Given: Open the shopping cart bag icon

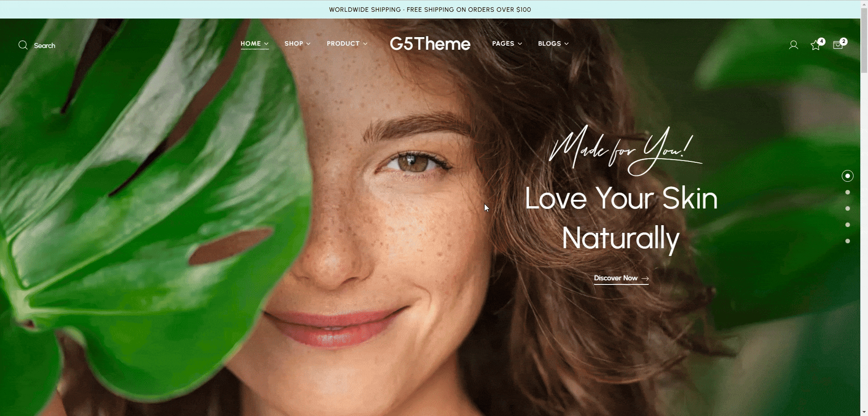Looking at the screenshot, I should pyautogui.click(x=838, y=45).
